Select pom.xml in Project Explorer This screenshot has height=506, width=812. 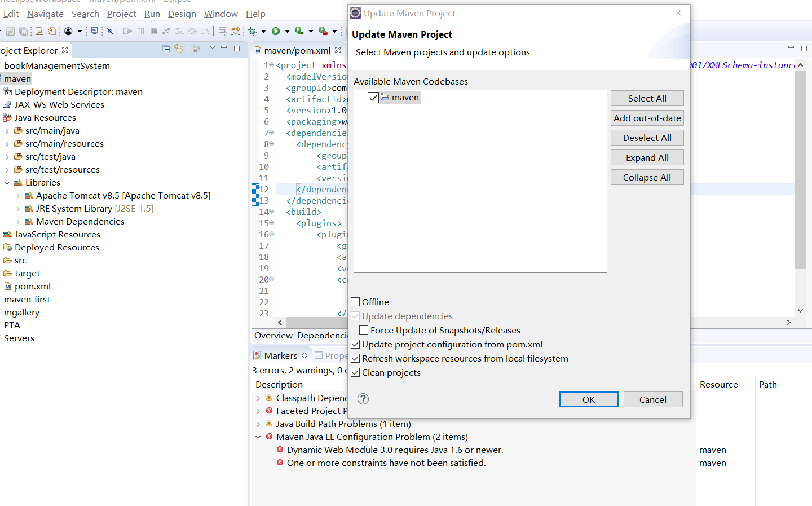pos(33,287)
